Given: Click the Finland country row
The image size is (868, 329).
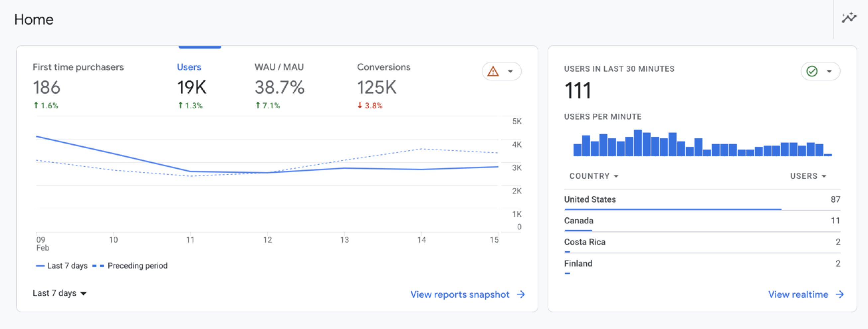Looking at the screenshot, I should click(x=702, y=264).
